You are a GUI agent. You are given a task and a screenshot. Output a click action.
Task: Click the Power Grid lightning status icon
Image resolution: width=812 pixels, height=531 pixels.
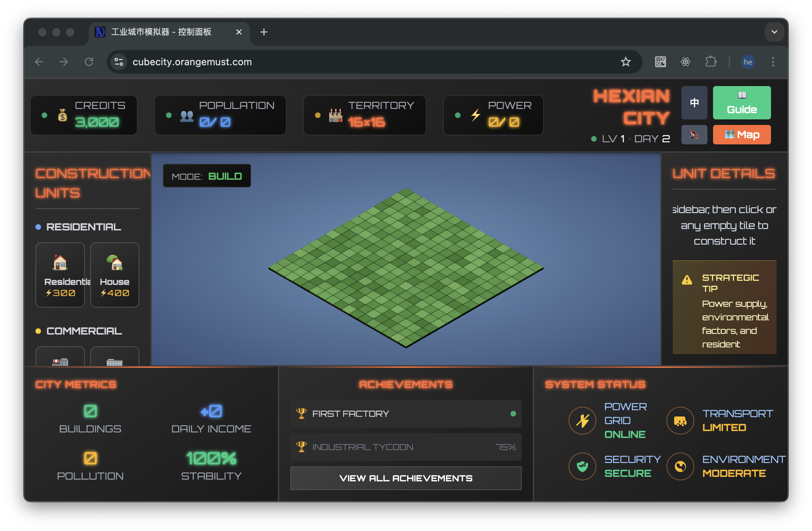click(582, 420)
